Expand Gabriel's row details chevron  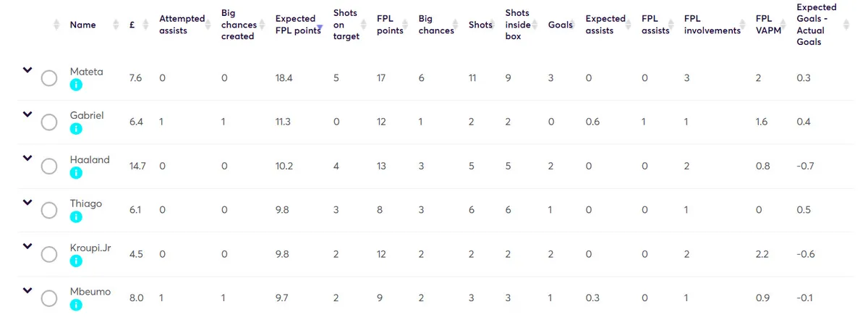27,114
